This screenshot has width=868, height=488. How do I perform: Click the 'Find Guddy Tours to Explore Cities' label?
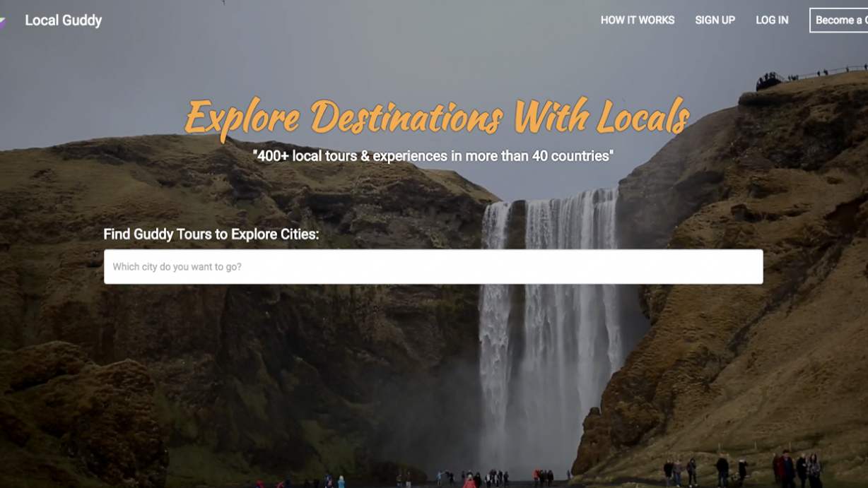(211, 234)
